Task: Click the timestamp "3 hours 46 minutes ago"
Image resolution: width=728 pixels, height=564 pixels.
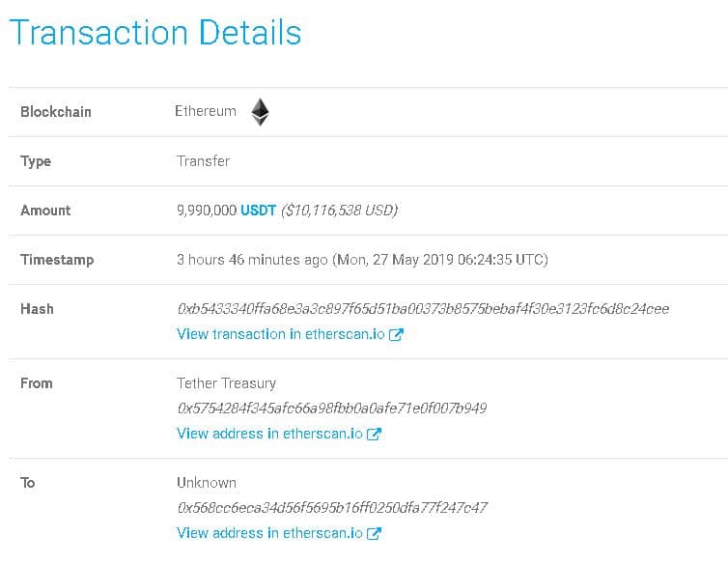Action: [x=252, y=260]
